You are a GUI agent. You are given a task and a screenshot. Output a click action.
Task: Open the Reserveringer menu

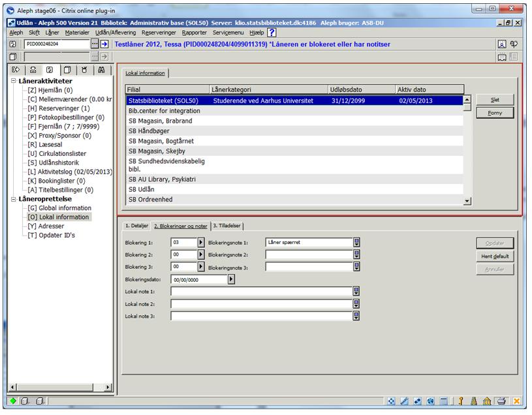[x=159, y=32]
